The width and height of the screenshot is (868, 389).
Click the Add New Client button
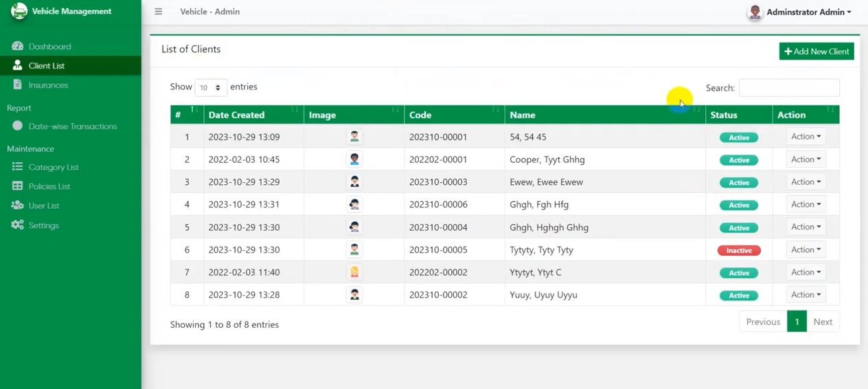(x=816, y=52)
